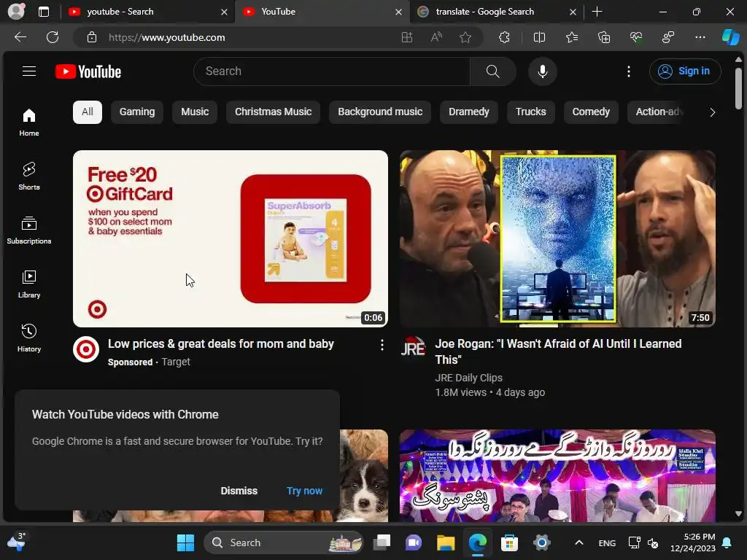
Task: Refresh the current page
Action: 53,37
